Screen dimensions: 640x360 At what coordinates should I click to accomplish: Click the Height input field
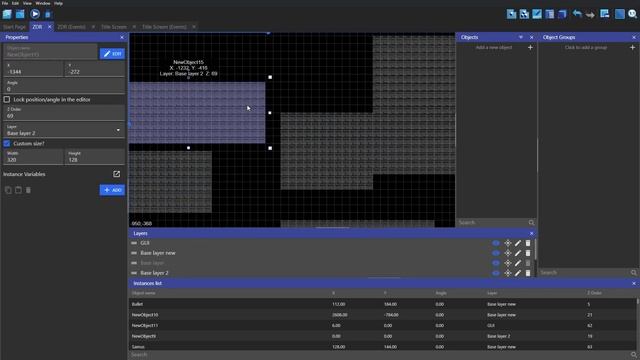pos(95,157)
